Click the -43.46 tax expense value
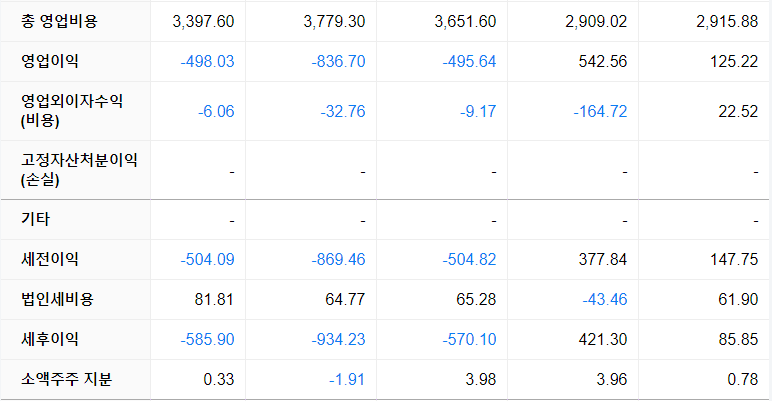This screenshot has width=772, height=401. click(x=605, y=299)
